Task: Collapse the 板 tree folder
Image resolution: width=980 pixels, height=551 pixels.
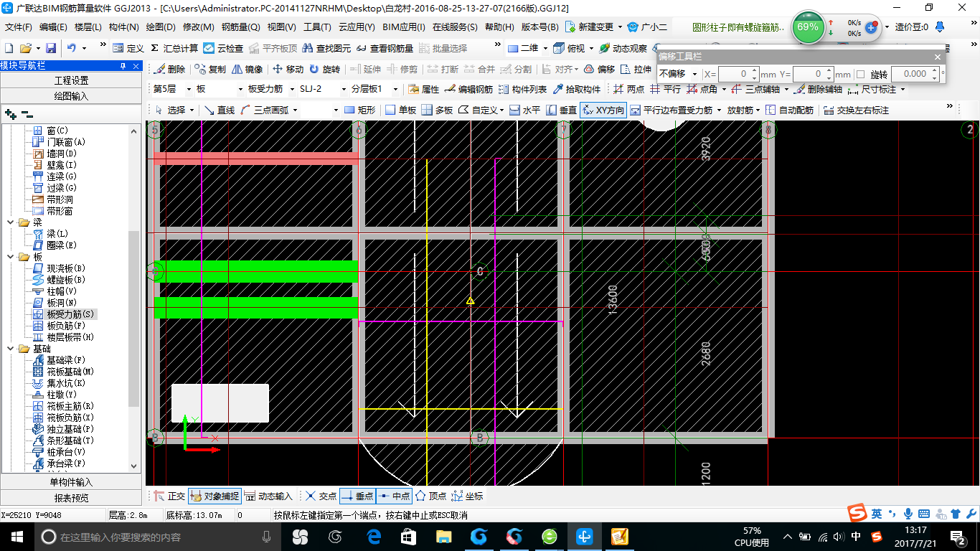Action: coord(11,257)
